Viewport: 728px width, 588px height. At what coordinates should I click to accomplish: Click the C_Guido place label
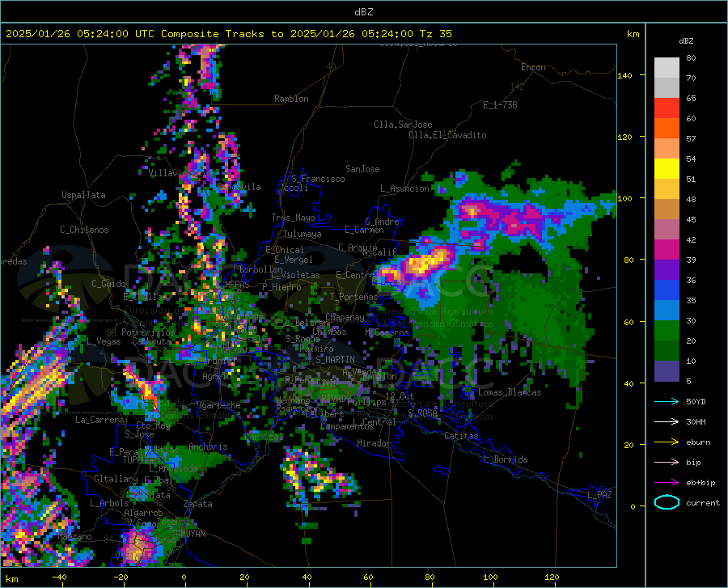click(108, 284)
